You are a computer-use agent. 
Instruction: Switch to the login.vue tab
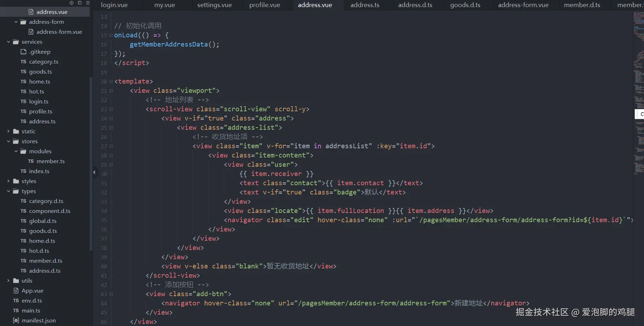(115, 5)
